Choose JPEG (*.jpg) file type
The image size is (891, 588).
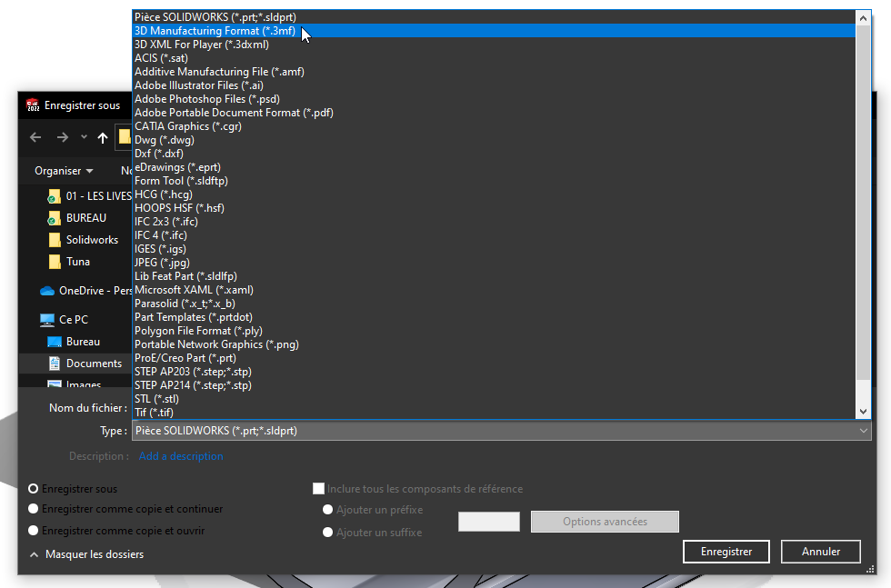[x=494, y=263]
